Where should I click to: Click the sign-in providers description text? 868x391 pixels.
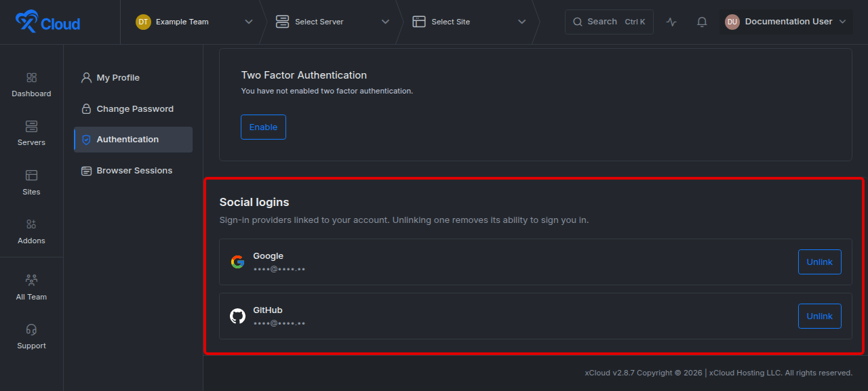(x=404, y=220)
